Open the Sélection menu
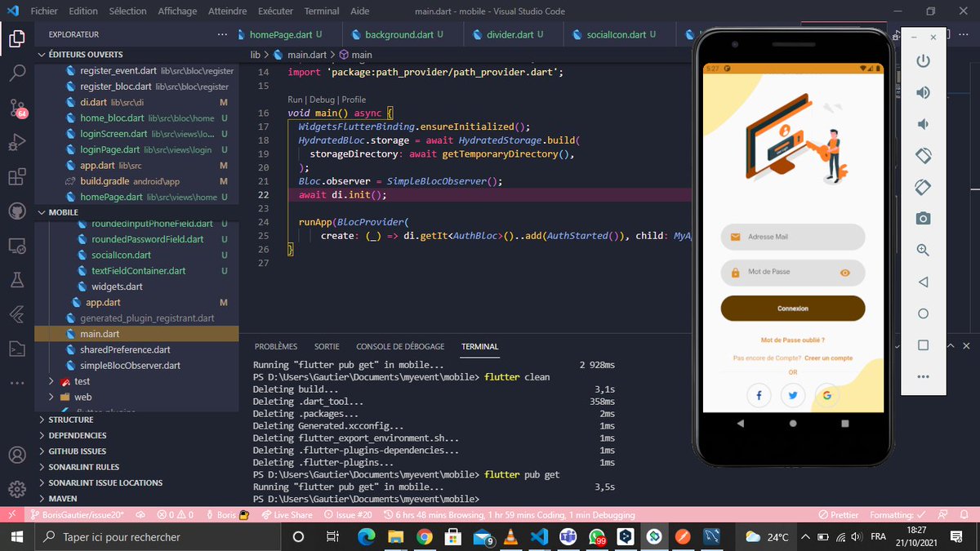This screenshot has height=551, width=980. (x=127, y=11)
